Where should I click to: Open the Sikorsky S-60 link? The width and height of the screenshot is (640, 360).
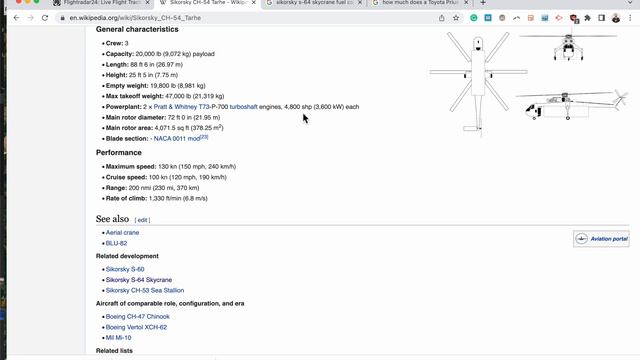125,269
